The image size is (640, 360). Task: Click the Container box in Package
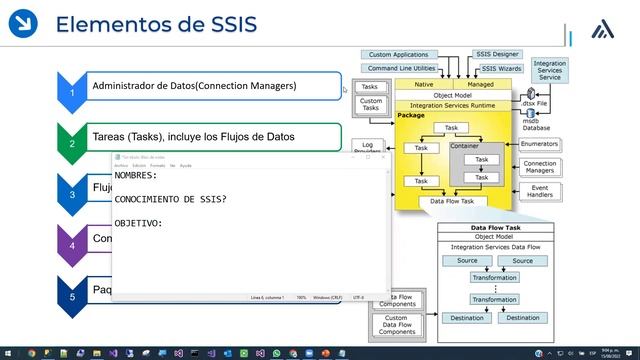click(x=477, y=164)
